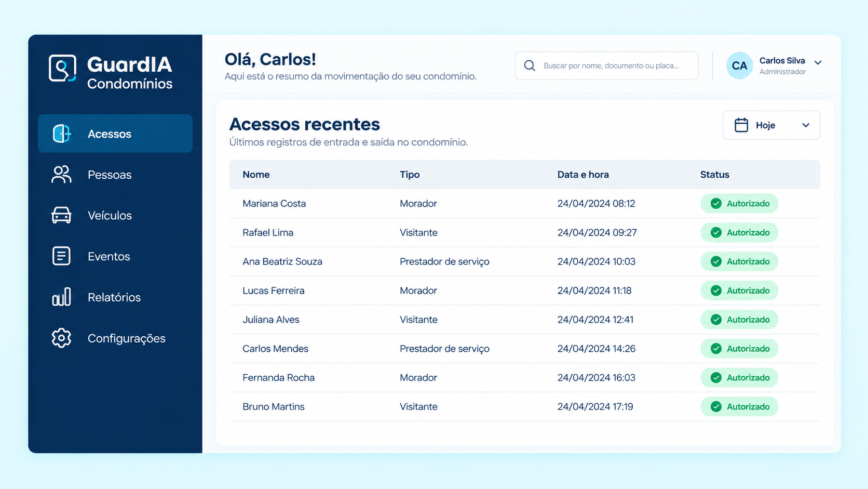The height and width of the screenshot is (489, 868).
Task: Select the name Fernanda Rocha
Action: point(278,378)
